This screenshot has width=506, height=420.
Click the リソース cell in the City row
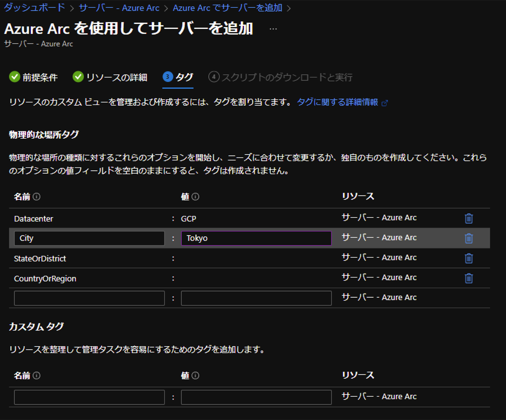tap(379, 237)
